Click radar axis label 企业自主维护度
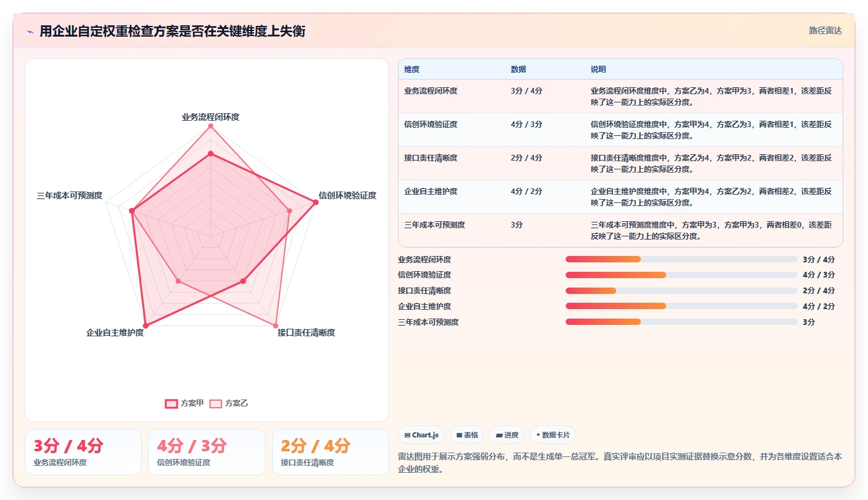 [x=115, y=332]
